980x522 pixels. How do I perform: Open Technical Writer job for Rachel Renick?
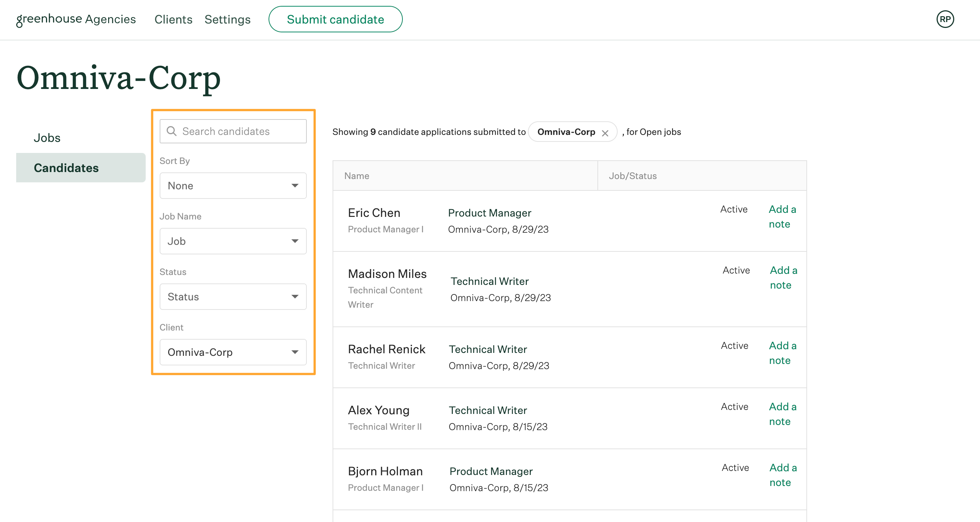pyautogui.click(x=488, y=349)
